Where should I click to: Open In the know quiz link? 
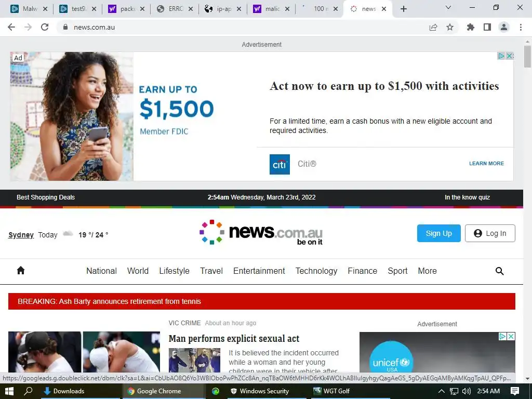467,197
